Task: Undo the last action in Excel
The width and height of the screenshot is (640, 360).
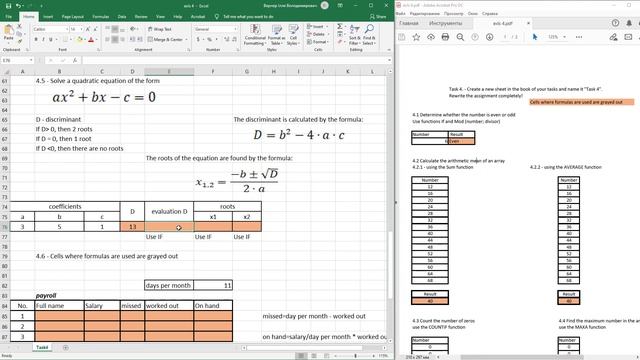Action: tap(18, 6)
